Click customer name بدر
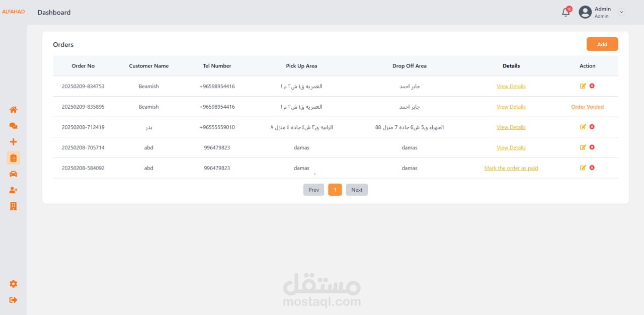 click(149, 127)
